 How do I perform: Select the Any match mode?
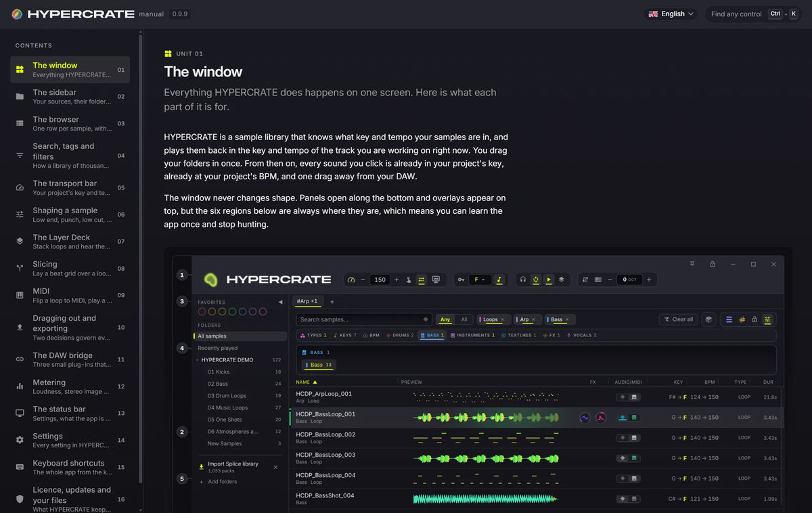tap(445, 319)
